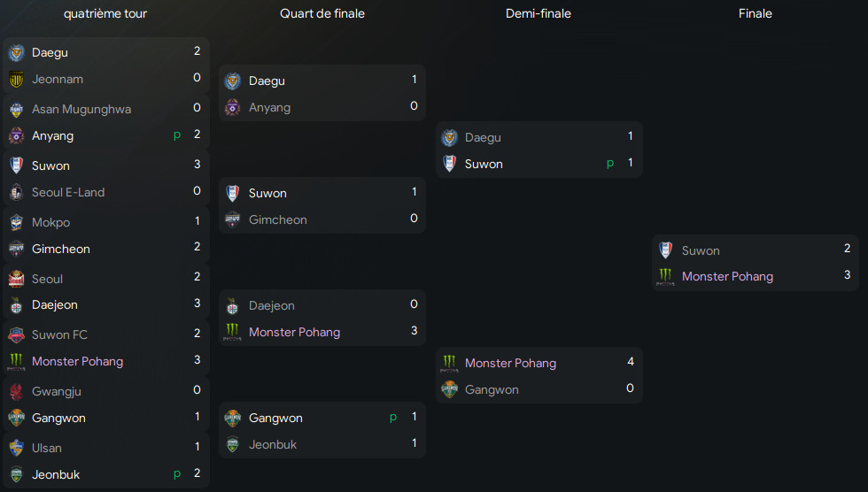The height and width of the screenshot is (492, 868).
Task: Open Suwon team name in the final
Action: [701, 251]
